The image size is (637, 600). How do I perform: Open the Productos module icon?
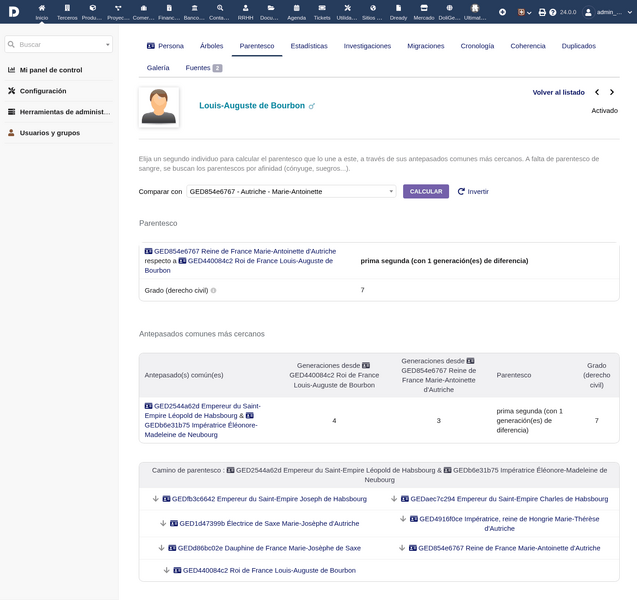93,8
